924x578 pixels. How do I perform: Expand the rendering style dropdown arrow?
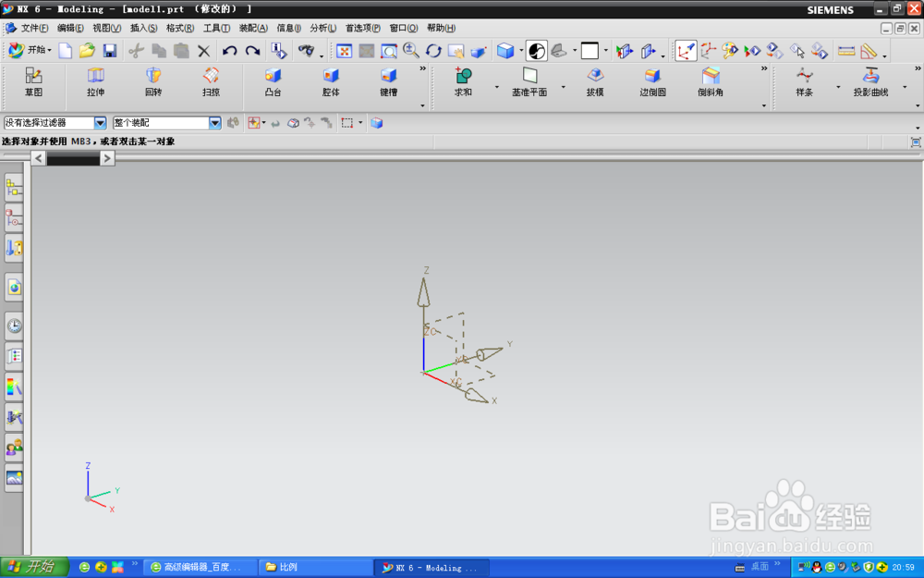[521, 51]
